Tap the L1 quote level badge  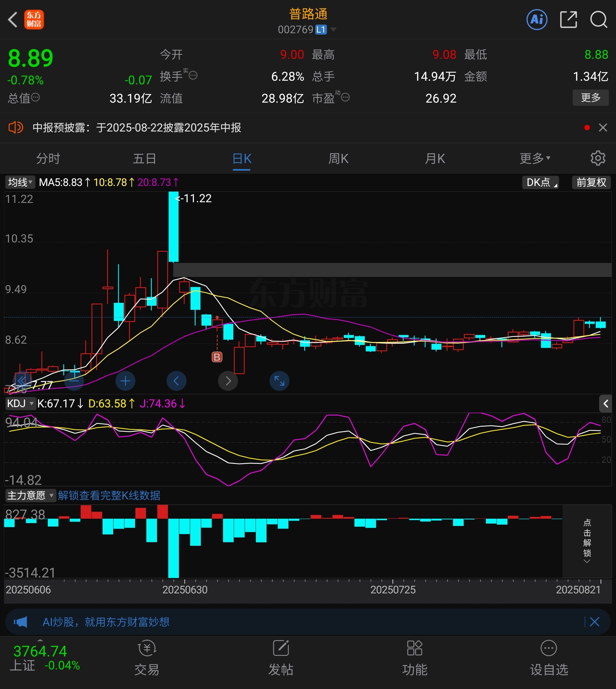(x=321, y=30)
